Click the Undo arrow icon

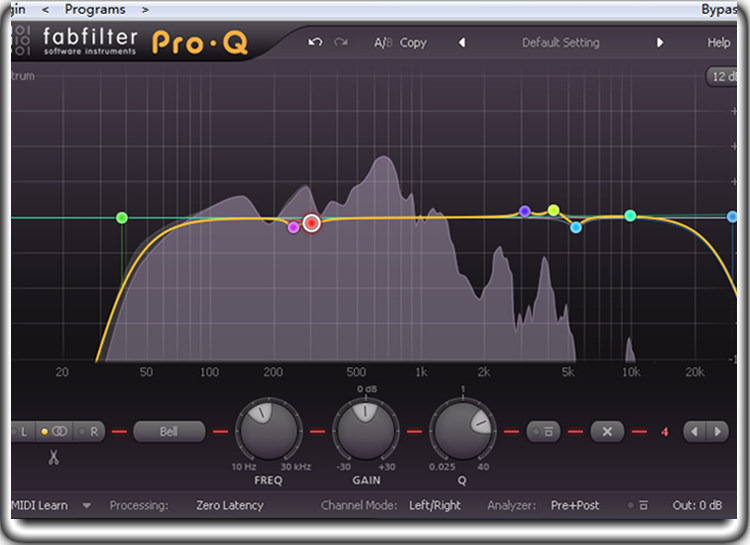coord(315,43)
